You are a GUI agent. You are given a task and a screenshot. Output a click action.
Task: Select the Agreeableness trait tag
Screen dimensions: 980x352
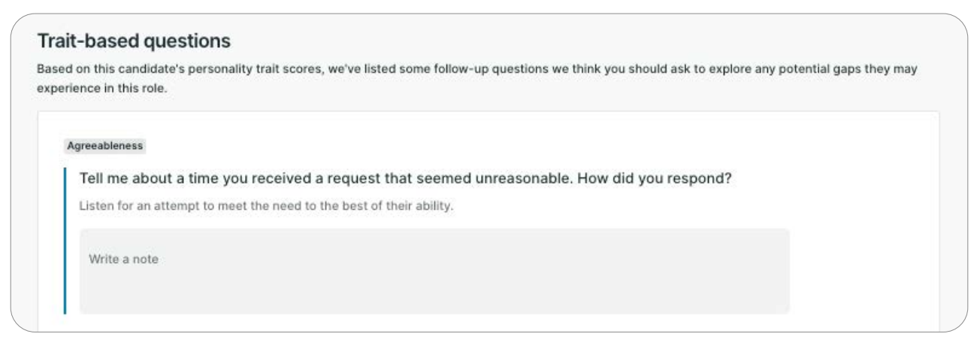(105, 146)
